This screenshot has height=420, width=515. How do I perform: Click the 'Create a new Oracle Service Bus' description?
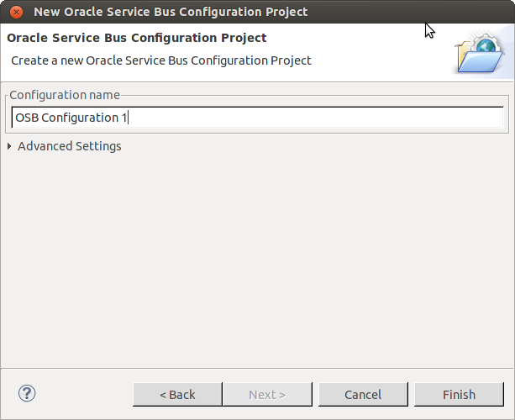point(160,60)
